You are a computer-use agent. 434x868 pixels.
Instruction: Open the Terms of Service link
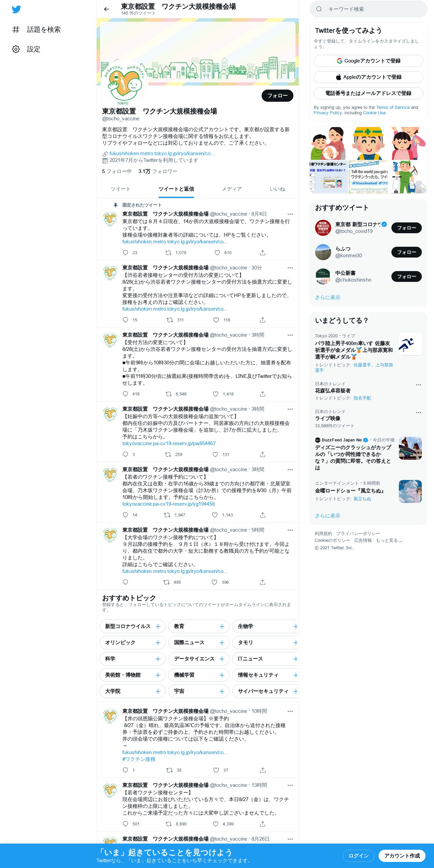pyautogui.click(x=393, y=107)
